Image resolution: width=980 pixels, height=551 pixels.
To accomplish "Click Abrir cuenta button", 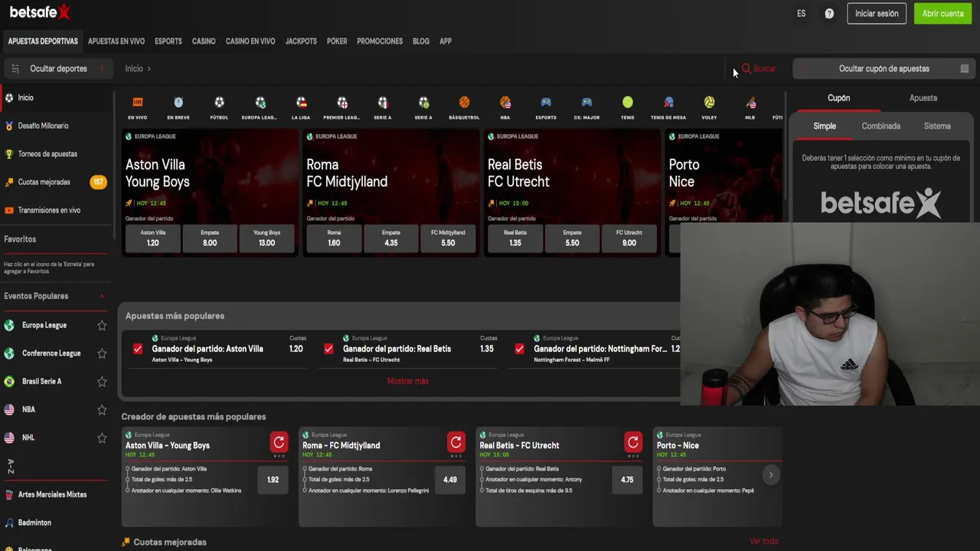I will click(x=942, y=14).
